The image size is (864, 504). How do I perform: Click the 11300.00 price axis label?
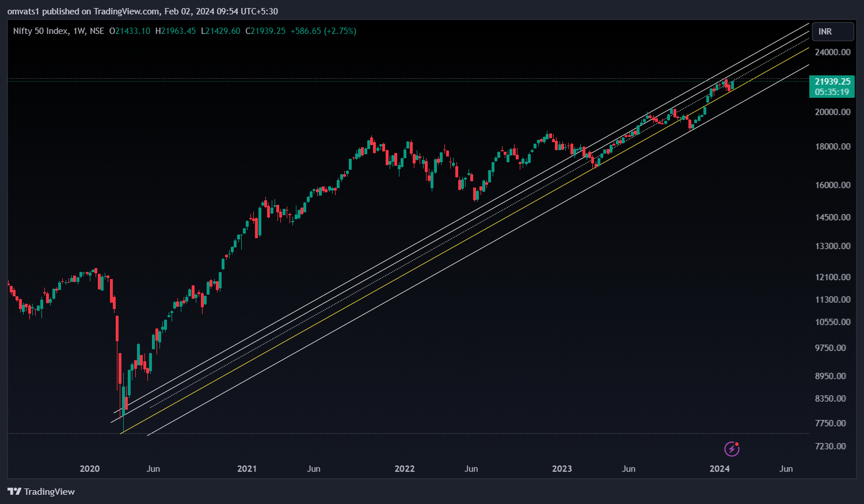pos(832,299)
